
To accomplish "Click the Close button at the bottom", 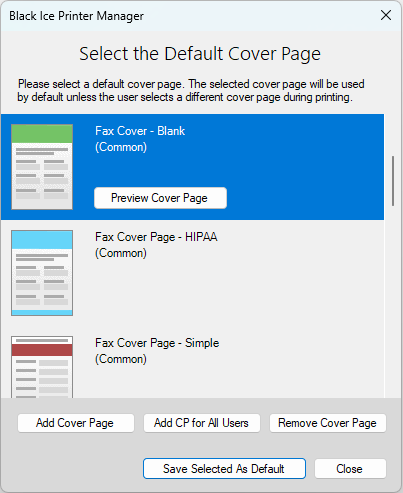I will click(x=350, y=469).
